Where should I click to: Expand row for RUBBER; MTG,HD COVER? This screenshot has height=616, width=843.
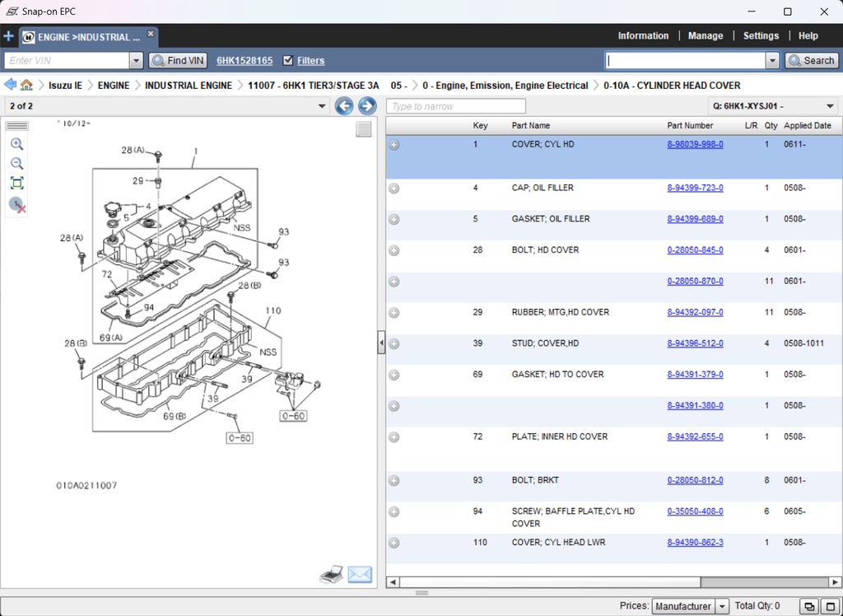coord(394,313)
